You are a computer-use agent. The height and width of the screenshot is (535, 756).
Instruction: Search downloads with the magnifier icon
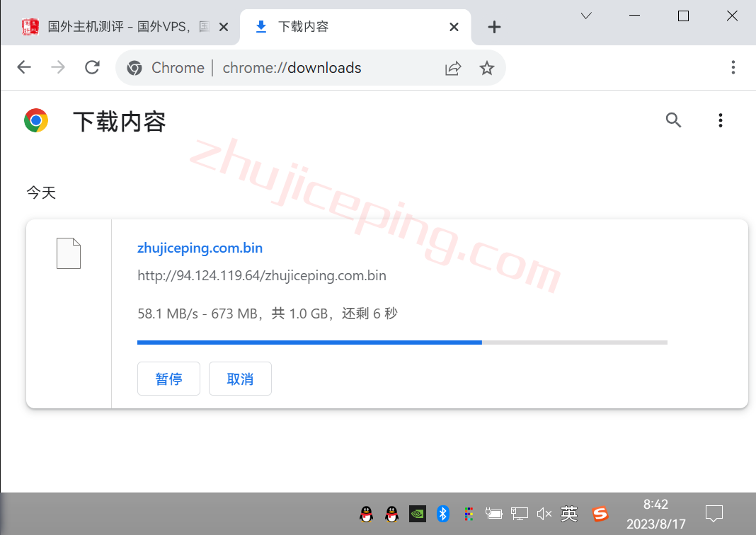pyautogui.click(x=673, y=120)
